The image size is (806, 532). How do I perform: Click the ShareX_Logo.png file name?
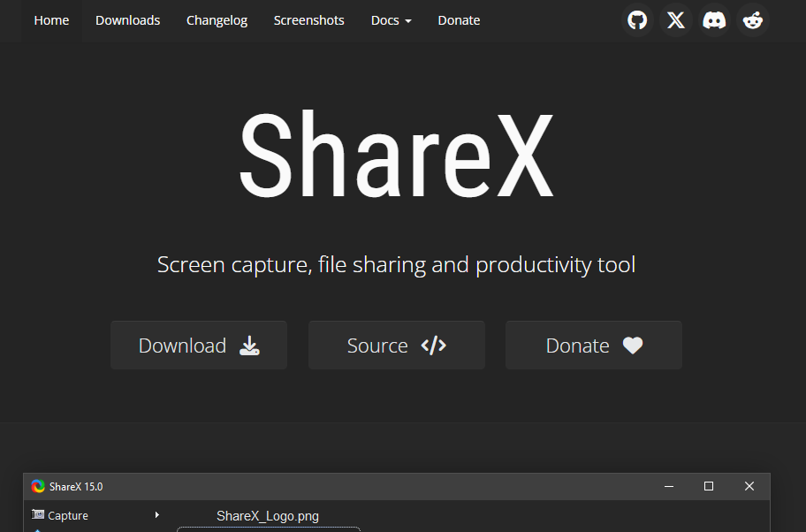pos(267,515)
